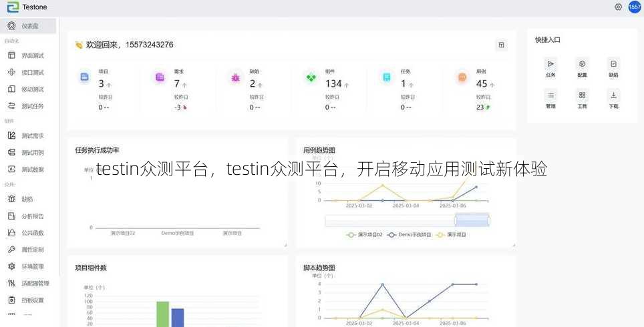Click the green 组件 stat card icon
The height and width of the screenshot is (327, 644).
tap(311, 77)
